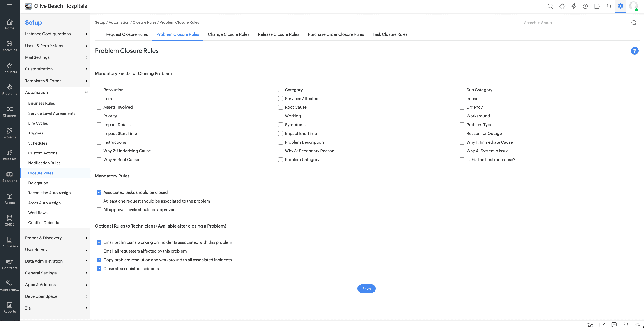The height and width of the screenshot is (328, 644).
Task: Open the CMDB module icon
Action: 9,220
